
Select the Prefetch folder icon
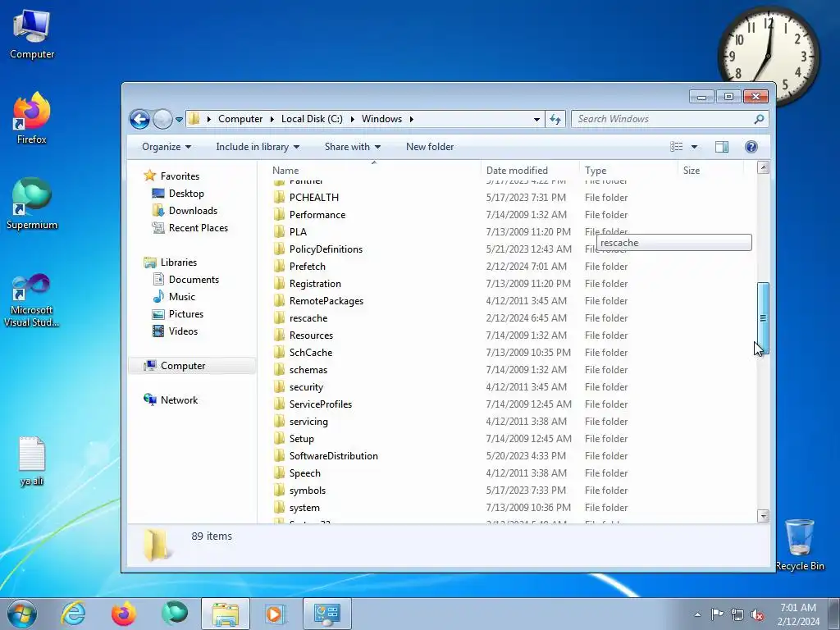tap(279, 267)
